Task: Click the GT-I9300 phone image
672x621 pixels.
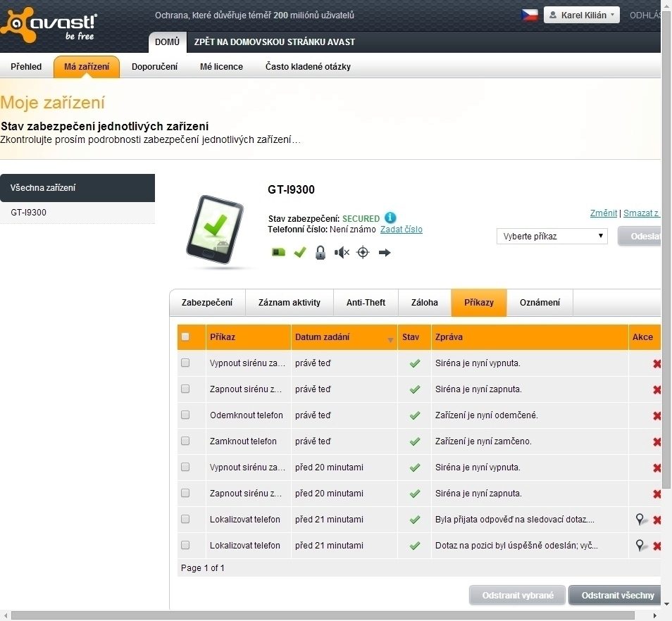Action: click(215, 230)
